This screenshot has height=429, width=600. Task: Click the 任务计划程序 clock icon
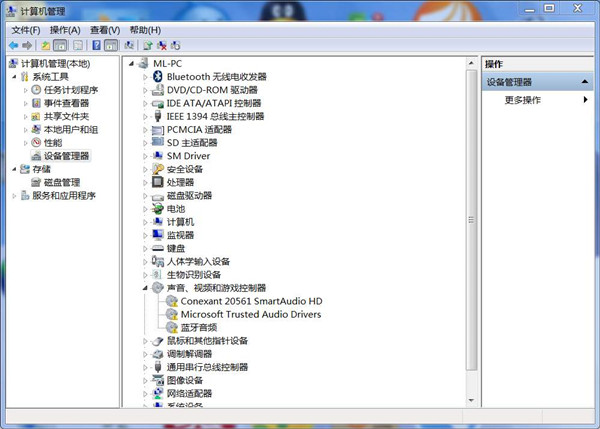coord(36,90)
